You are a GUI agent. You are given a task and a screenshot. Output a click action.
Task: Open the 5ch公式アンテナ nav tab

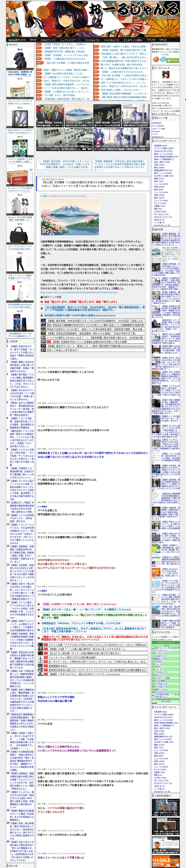point(17,40)
